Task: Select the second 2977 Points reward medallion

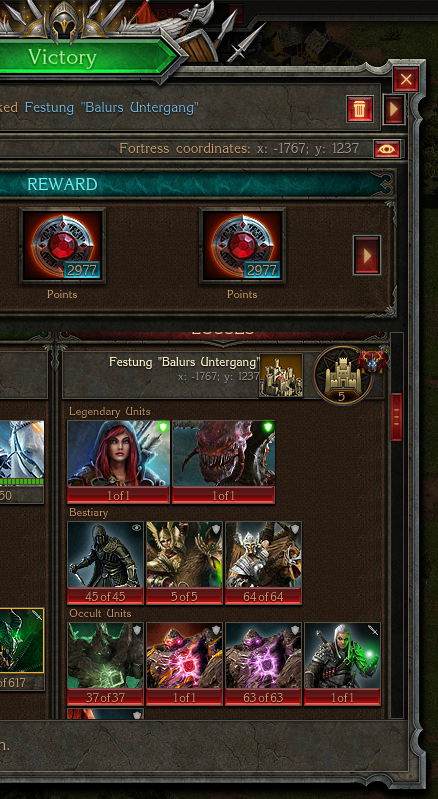Action: pyautogui.click(x=242, y=246)
